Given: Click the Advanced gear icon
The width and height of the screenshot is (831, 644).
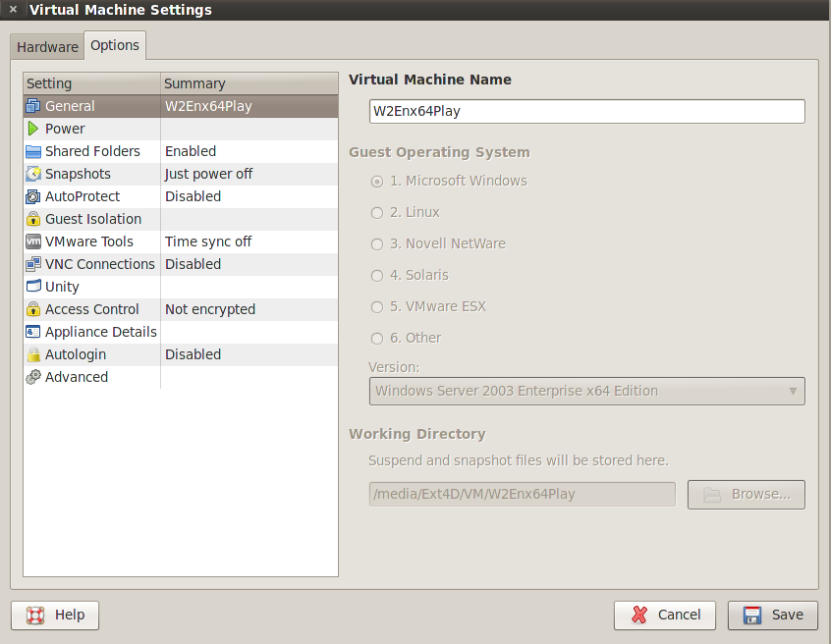Looking at the screenshot, I should pos(32,377).
